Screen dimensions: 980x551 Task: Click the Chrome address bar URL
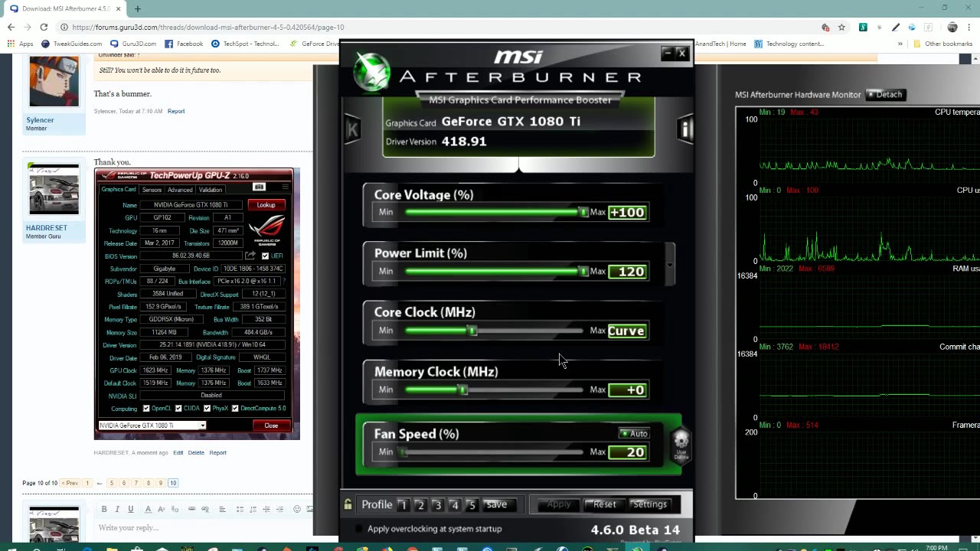point(208,28)
